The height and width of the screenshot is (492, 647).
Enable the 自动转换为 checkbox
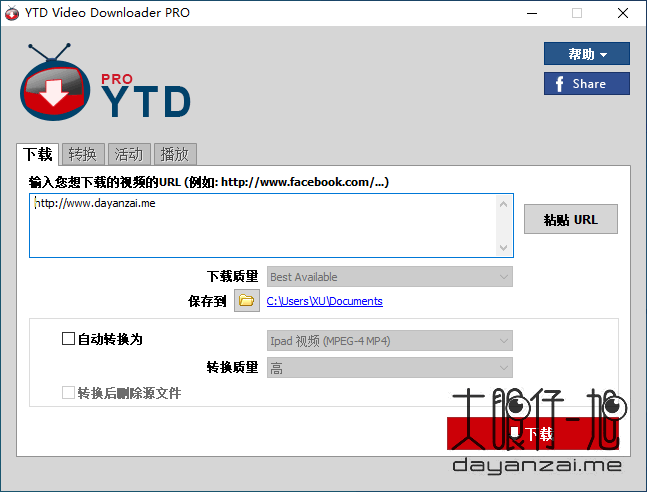(68, 339)
